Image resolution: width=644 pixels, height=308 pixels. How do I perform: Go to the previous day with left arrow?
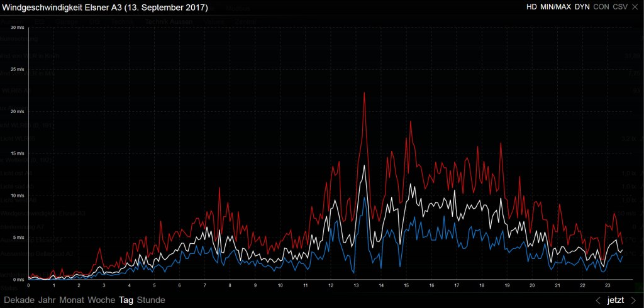tap(598, 300)
